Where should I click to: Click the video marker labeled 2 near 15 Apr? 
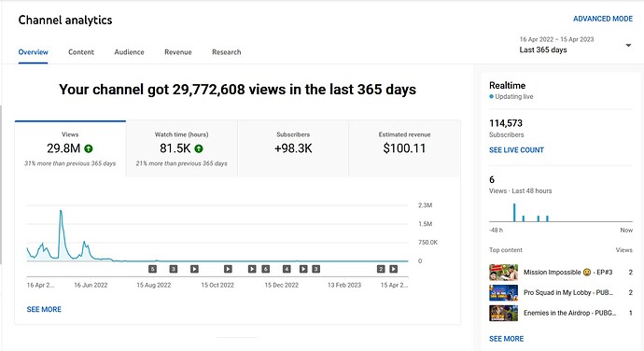coord(381,269)
